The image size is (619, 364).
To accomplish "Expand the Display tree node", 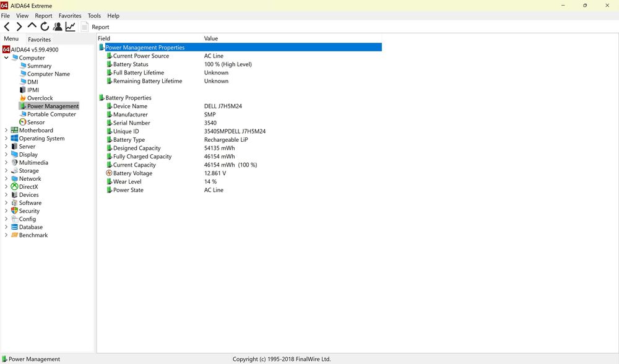I will tap(6, 154).
